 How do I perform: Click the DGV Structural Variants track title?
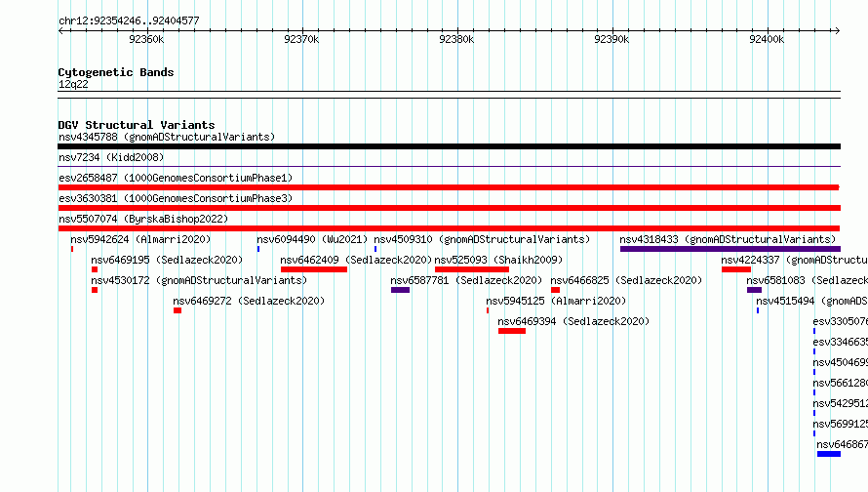click(137, 125)
